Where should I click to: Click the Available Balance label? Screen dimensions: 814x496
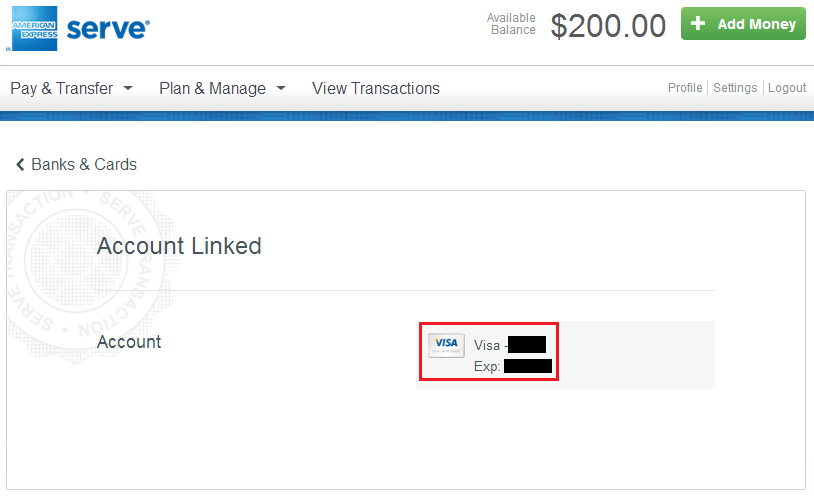[511, 24]
